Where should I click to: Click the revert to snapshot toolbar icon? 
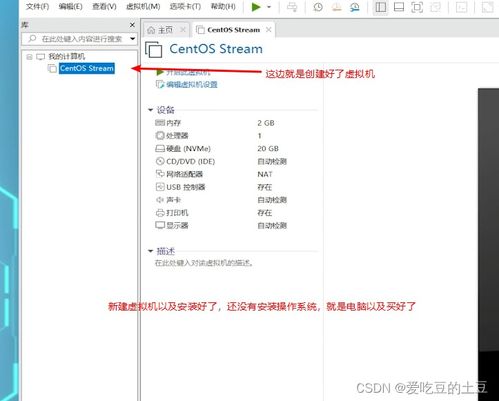pos(336,7)
